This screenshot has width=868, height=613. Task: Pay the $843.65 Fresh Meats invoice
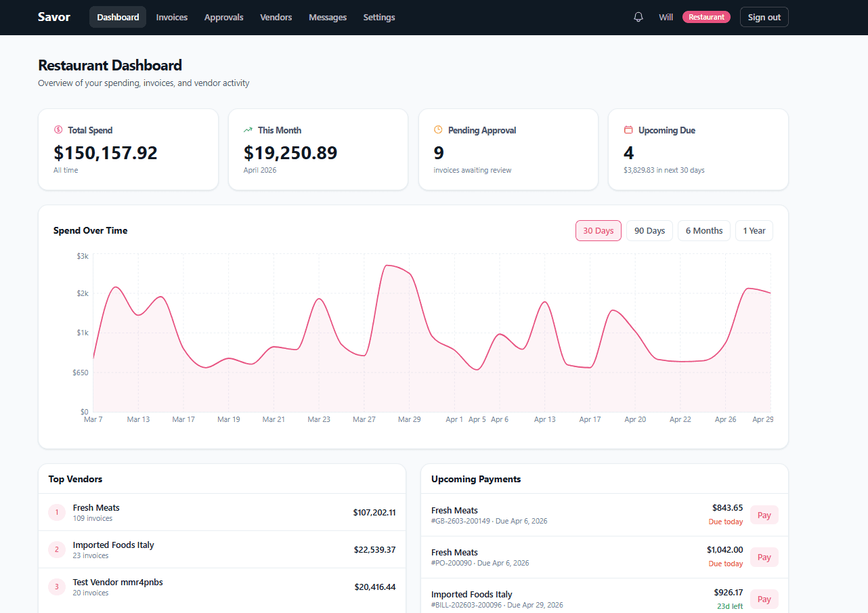(764, 515)
